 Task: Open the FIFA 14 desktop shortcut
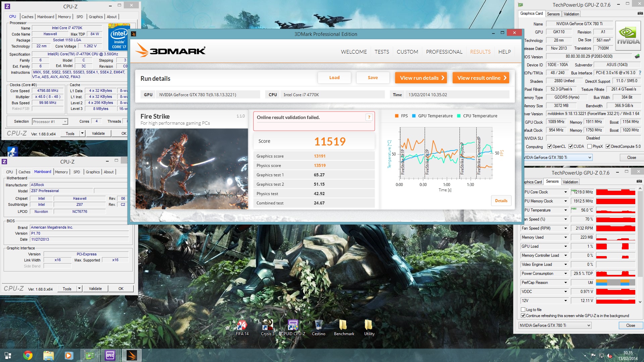pos(242,327)
